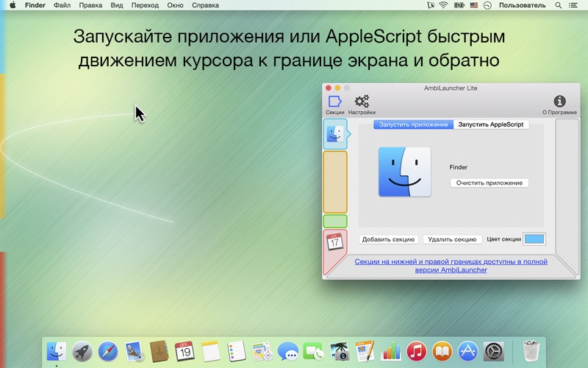Open iBooks in the Dock
Image resolution: width=588 pixels, height=368 pixels.
click(442, 352)
